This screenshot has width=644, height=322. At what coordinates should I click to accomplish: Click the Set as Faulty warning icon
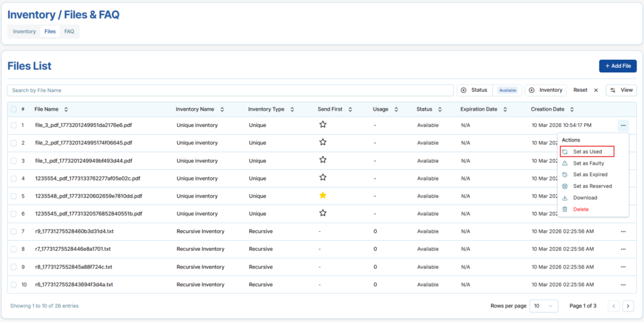tap(565, 163)
